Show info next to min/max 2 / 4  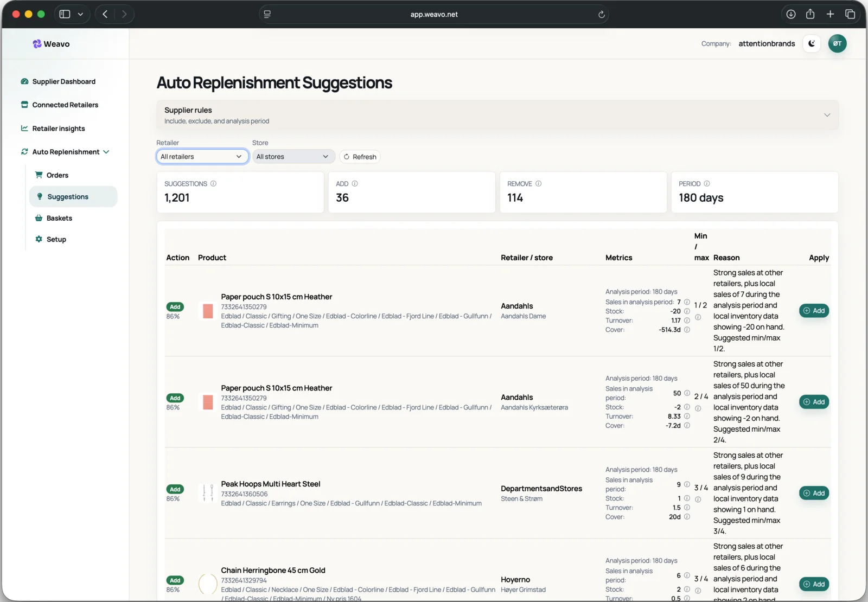click(698, 408)
